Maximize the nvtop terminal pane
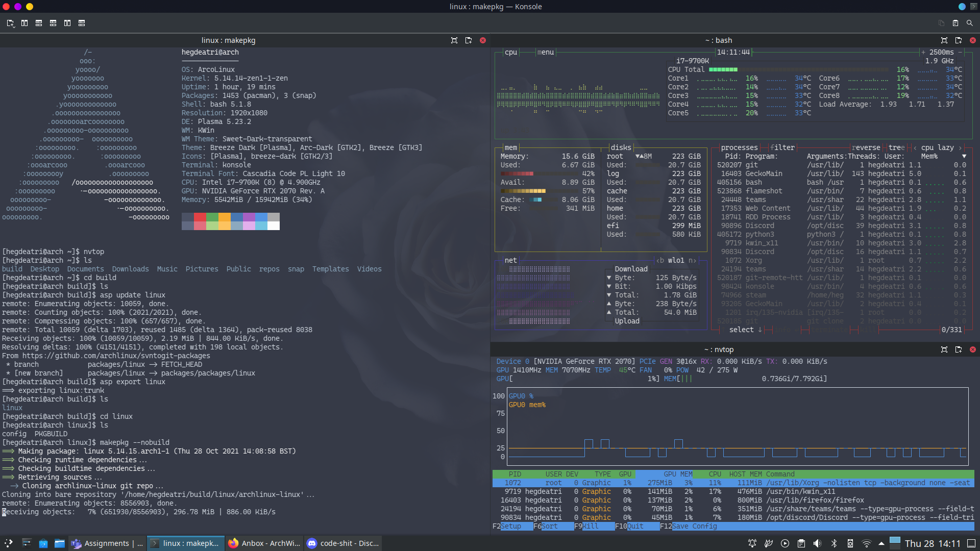Viewport: 980px width, 551px height. (944, 349)
